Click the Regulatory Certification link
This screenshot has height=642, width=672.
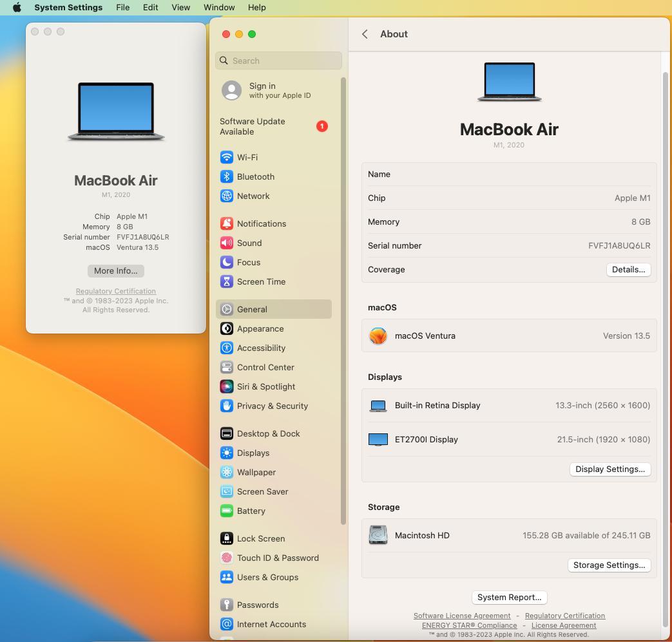pyautogui.click(x=565, y=616)
